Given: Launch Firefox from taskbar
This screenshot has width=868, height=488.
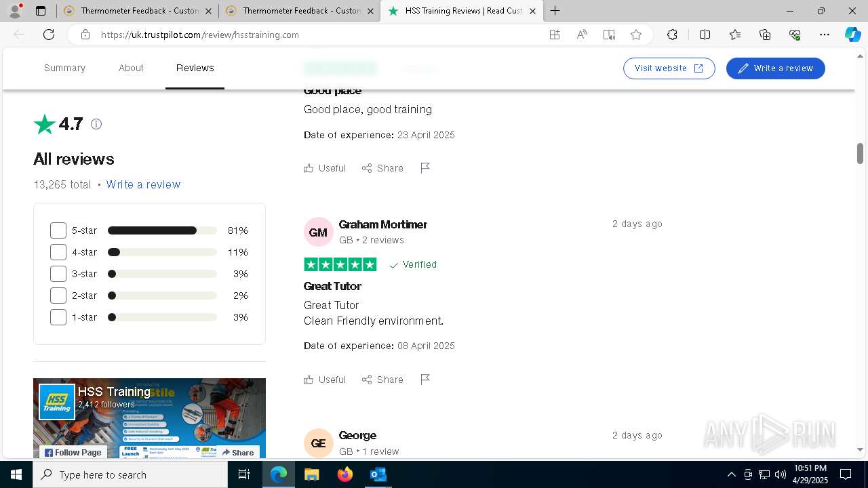Looking at the screenshot, I should [x=344, y=474].
